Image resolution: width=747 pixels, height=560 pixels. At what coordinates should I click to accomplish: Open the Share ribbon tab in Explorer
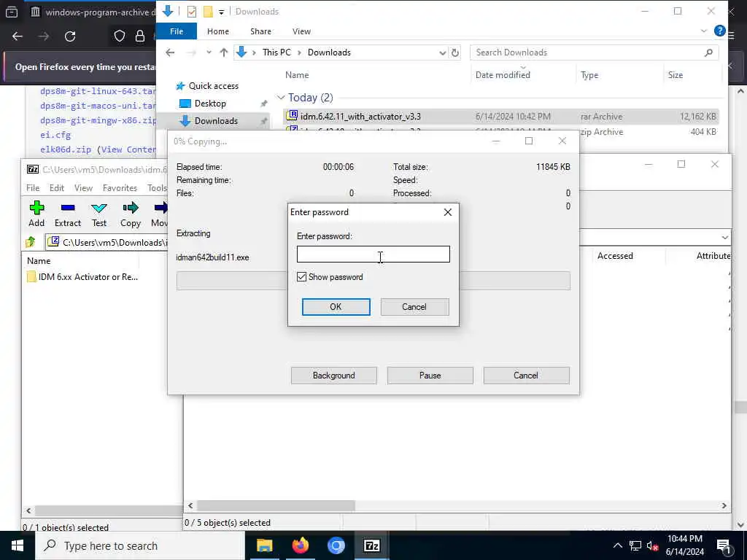[260, 31]
